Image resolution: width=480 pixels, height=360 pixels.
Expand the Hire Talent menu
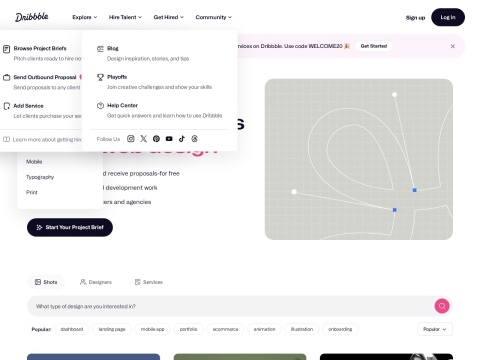point(125,17)
